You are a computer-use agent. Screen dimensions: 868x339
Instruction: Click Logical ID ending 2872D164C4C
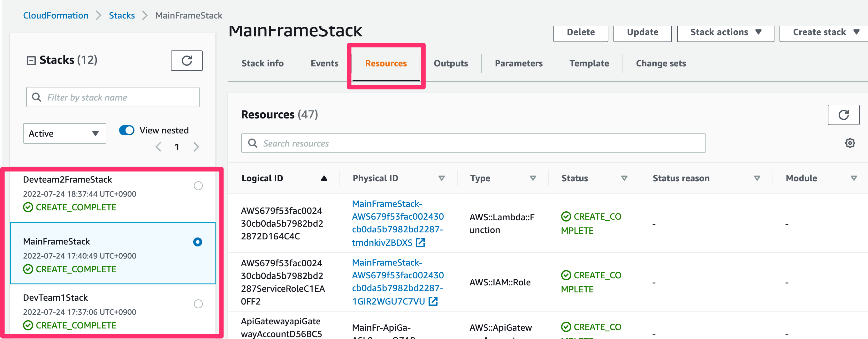tap(282, 223)
